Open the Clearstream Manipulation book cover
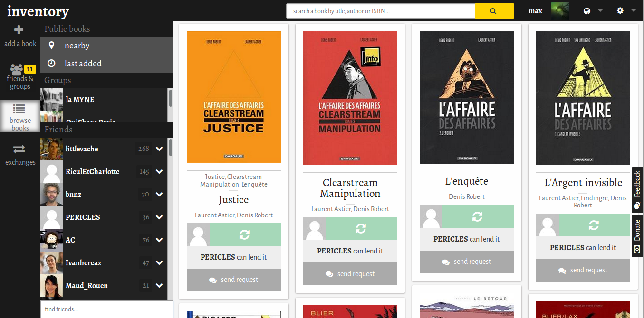644x318 pixels. [350, 98]
